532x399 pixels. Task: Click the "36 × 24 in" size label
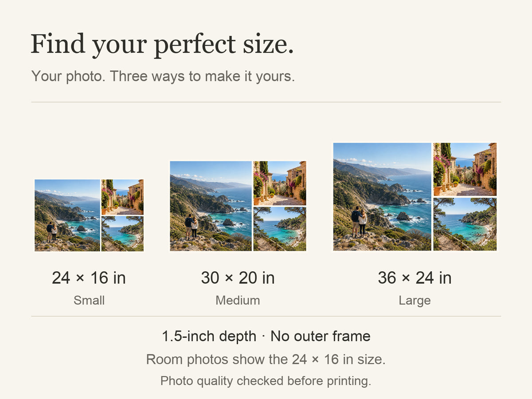415,278
